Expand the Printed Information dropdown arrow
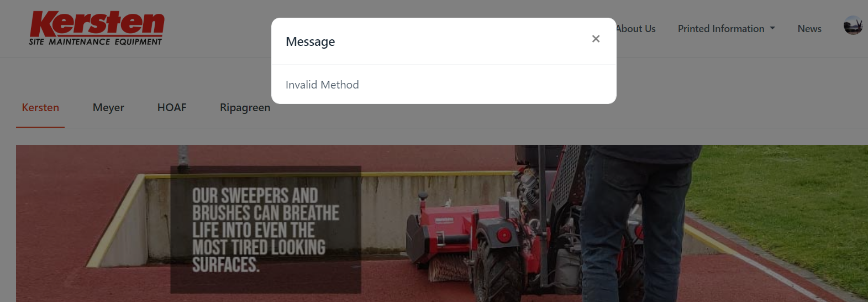 coord(772,28)
